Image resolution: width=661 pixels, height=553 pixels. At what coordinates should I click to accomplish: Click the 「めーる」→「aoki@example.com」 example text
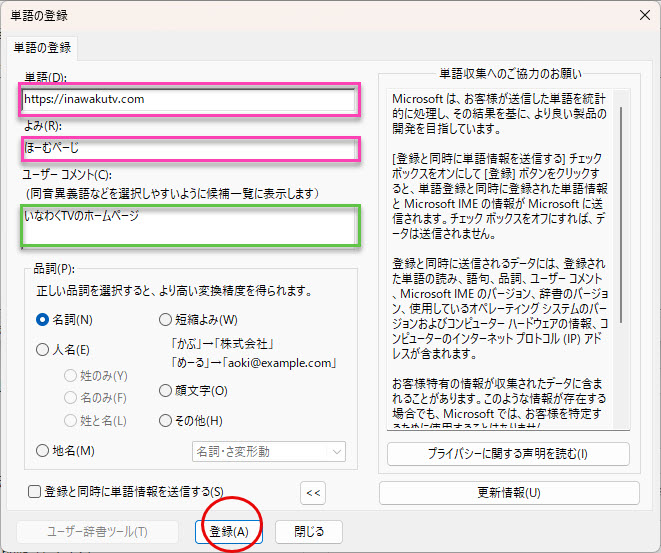[253, 363]
